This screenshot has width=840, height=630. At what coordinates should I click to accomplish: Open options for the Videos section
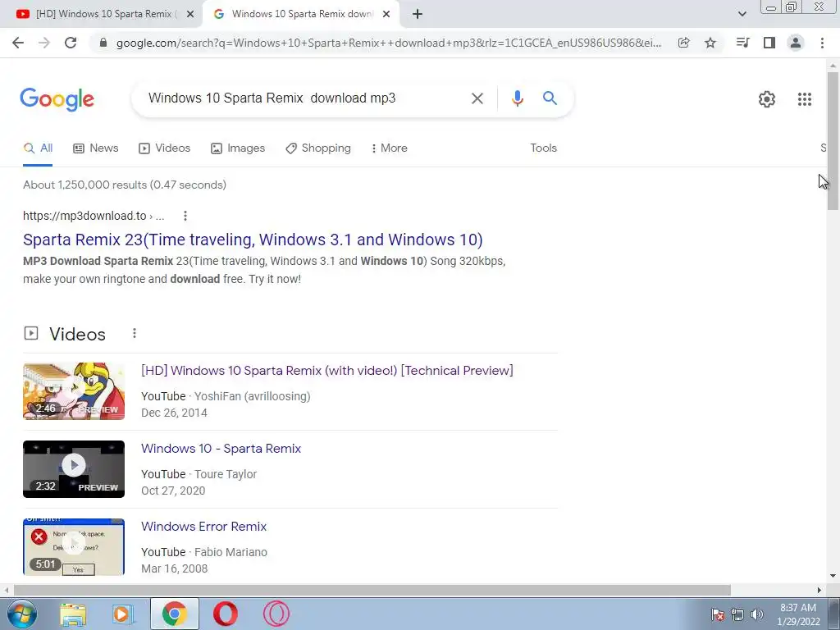pyautogui.click(x=135, y=333)
